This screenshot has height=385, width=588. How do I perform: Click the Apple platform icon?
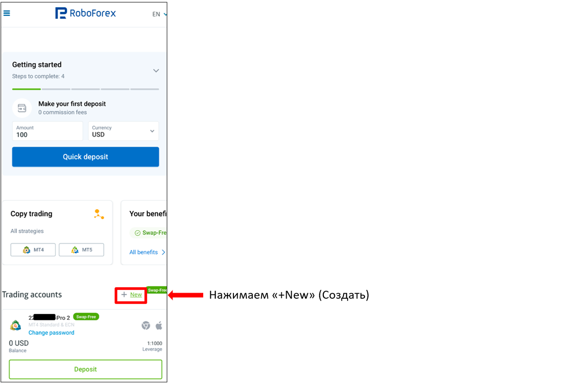pos(159,325)
